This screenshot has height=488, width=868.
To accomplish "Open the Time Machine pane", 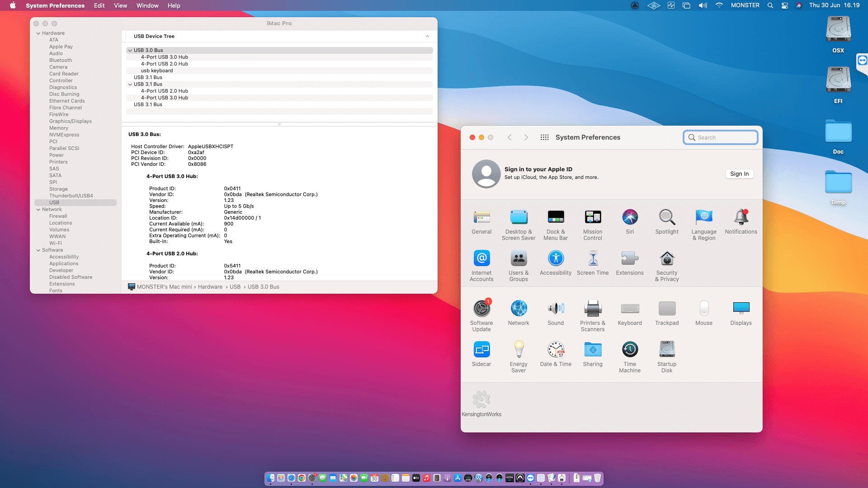I will (x=629, y=350).
